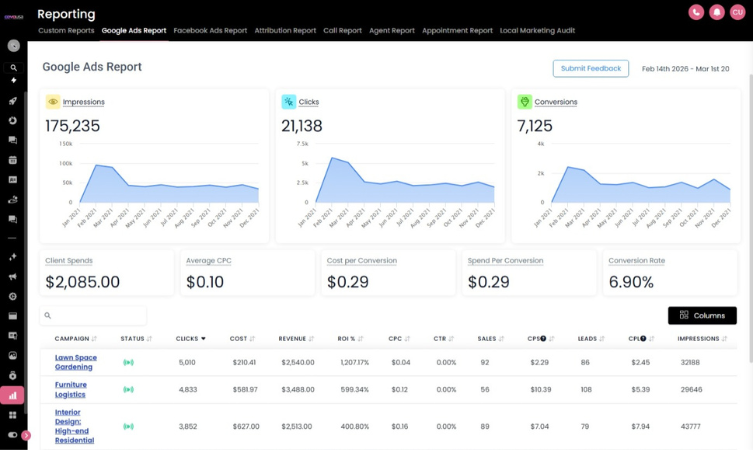The height and width of the screenshot is (450, 753).
Task: Open the rocket launchpad sidebar icon
Action: point(13,101)
